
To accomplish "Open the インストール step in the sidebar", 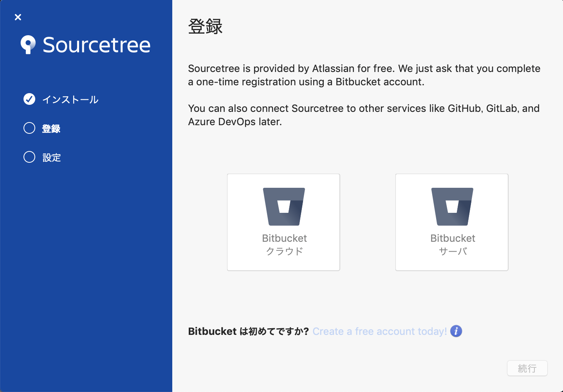I will [70, 99].
